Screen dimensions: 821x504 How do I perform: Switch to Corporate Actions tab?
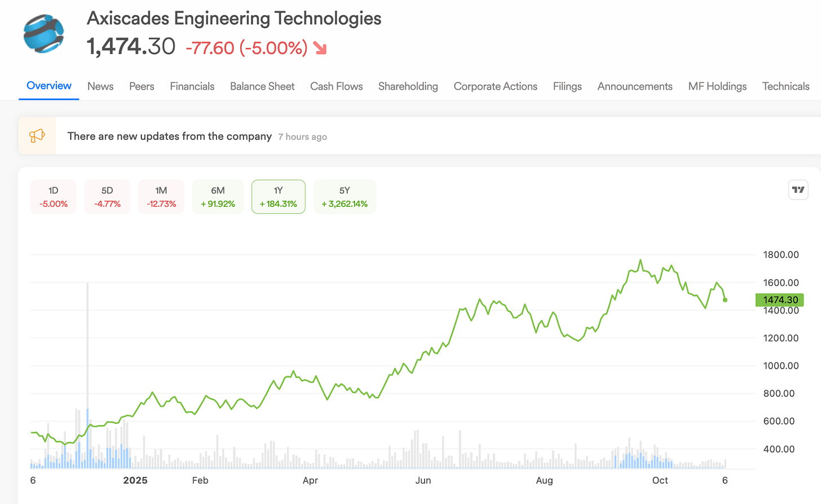[496, 86]
